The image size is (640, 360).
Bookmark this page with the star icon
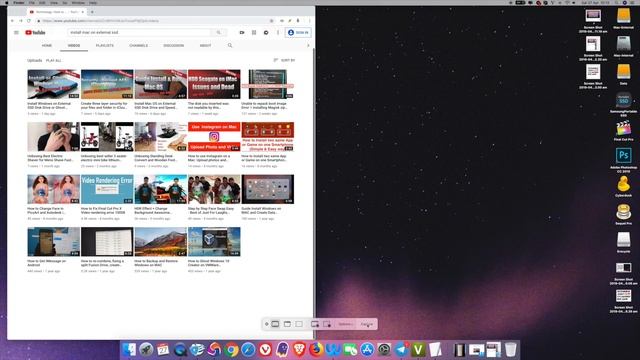(x=271, y=20)
